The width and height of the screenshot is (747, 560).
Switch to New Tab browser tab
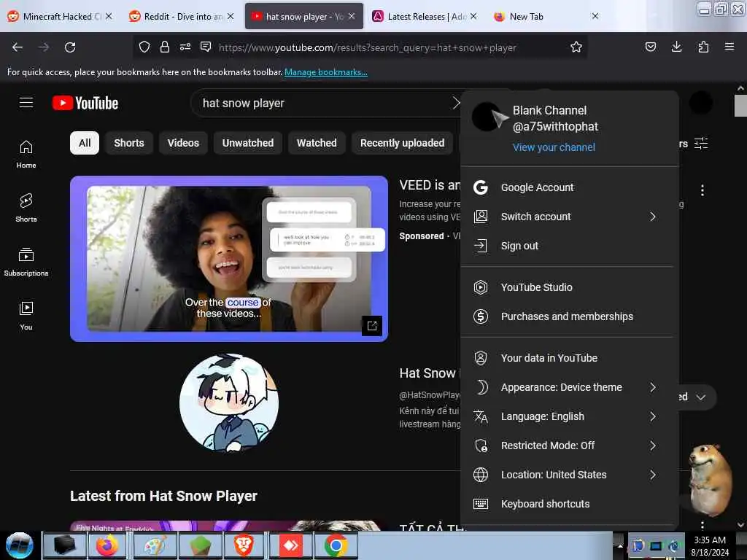(x=546, y=16)
